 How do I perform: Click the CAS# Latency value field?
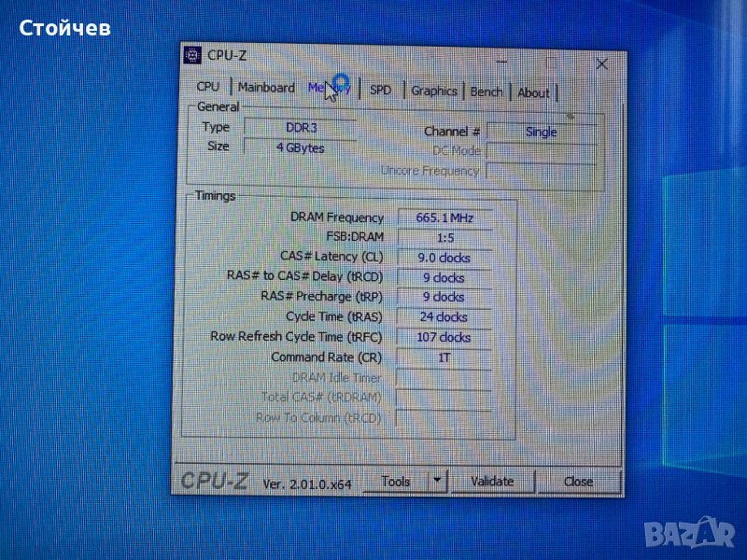[444, 258]
